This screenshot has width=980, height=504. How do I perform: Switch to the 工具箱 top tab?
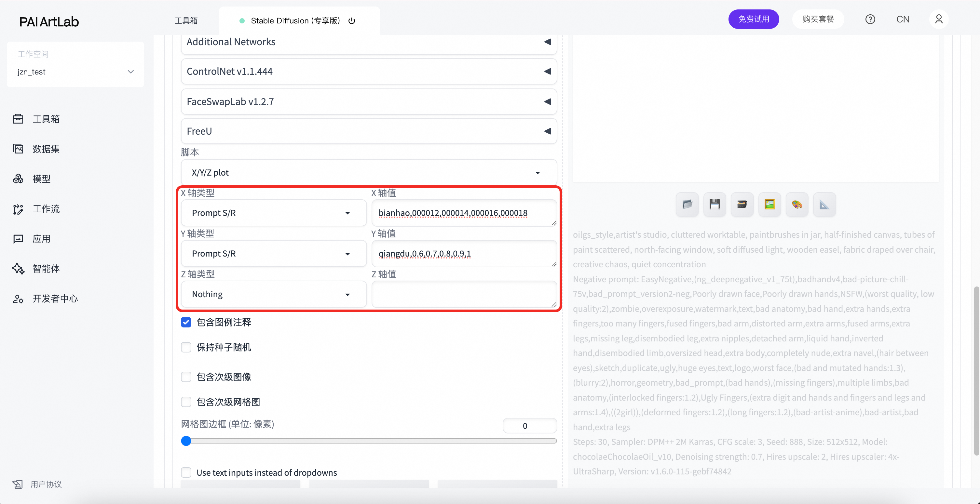coord(186,21)
